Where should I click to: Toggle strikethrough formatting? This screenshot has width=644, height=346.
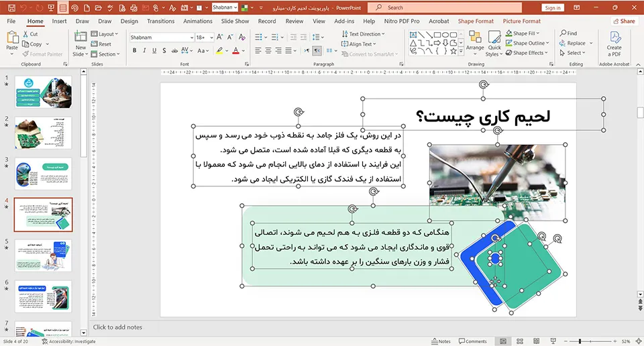(x=174, y=50)
